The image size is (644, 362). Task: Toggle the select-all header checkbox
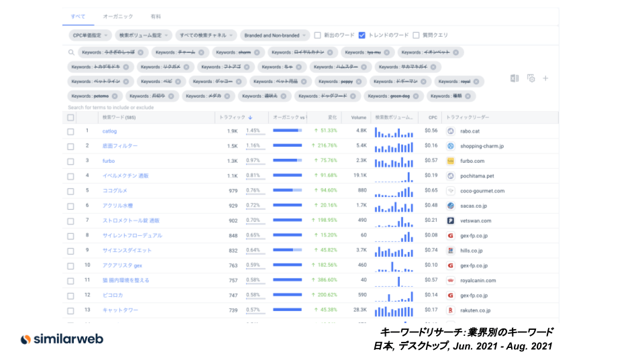pos(70,118)
